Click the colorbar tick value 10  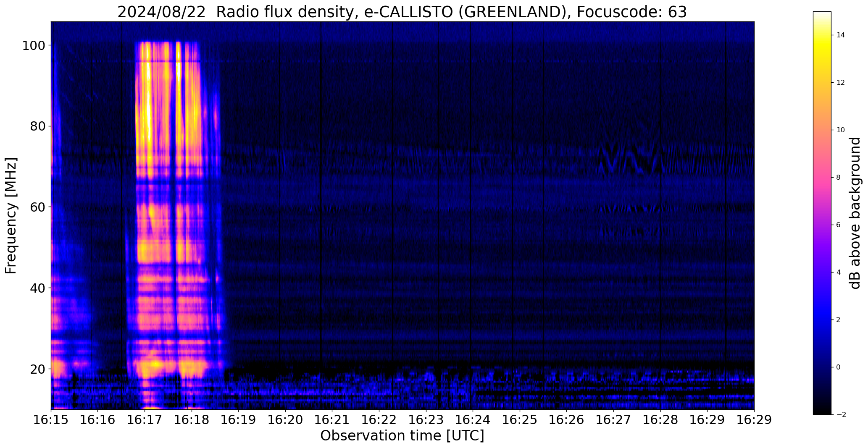(841, 130)
